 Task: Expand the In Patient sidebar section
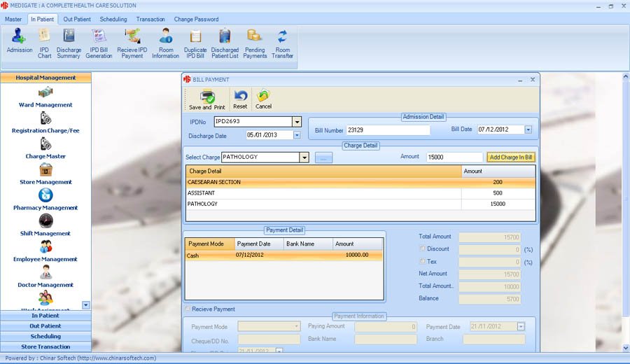45,316
